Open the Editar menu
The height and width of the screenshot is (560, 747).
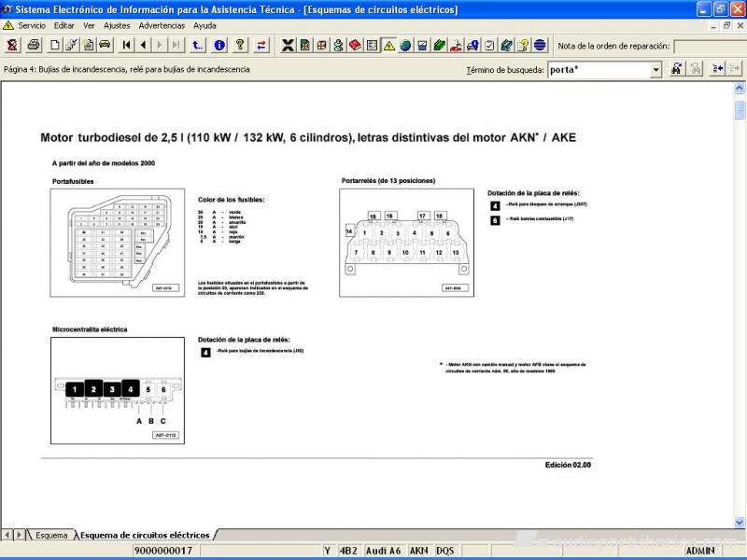(x=63, y=26)
